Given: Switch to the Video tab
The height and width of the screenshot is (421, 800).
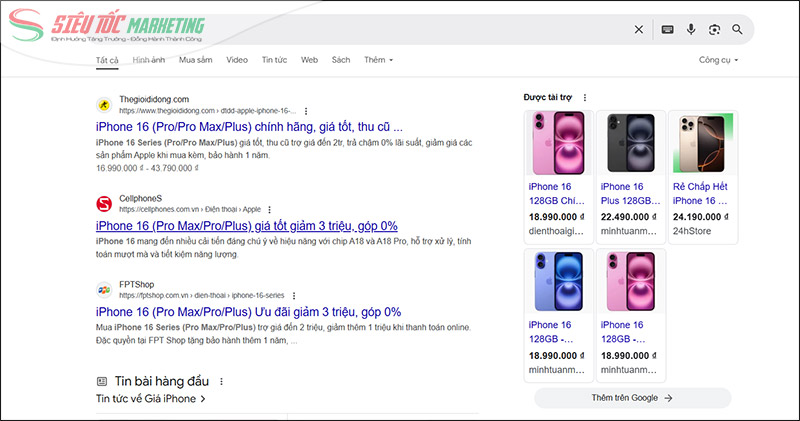Looking at the screenshot, I should 237,60.
